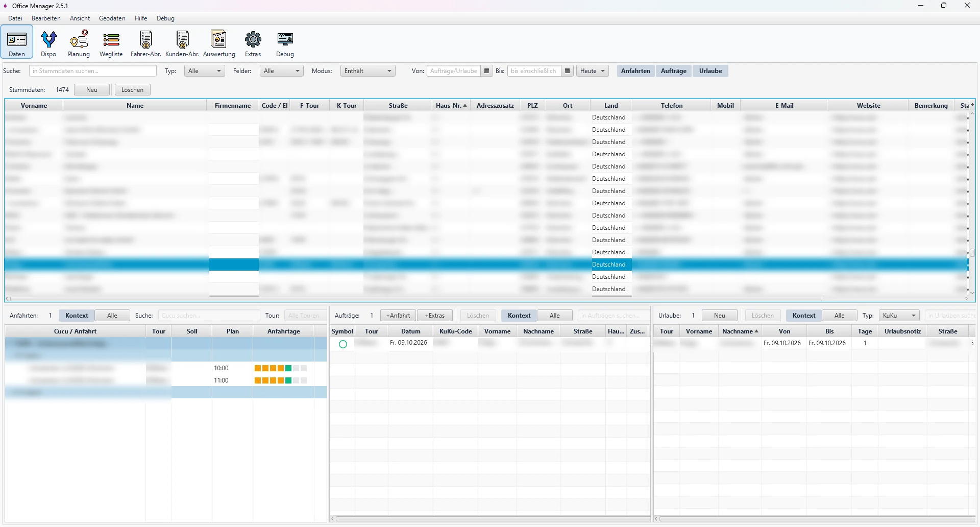This screenshot has height=527, width=980.
Task: Click Neu button next to Stammdaten count
Action: click(92, 90)
